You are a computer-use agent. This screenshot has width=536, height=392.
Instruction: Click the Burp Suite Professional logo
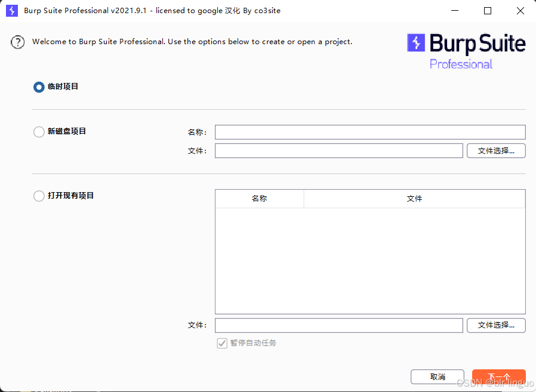466,51
